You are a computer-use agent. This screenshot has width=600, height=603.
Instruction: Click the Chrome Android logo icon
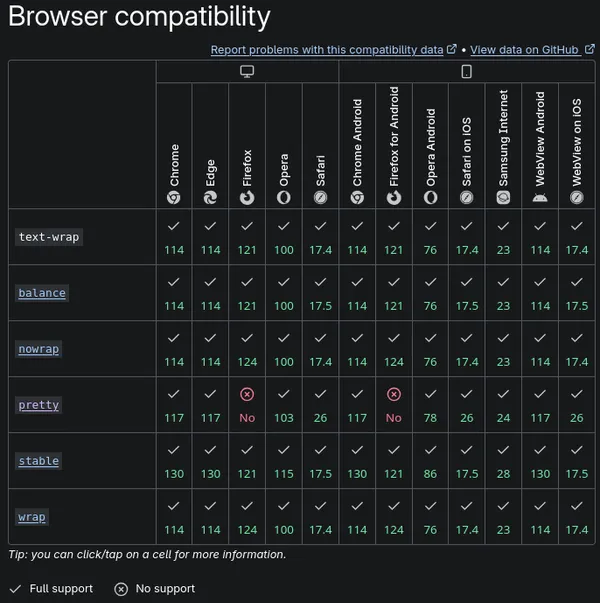pos(357,198)
